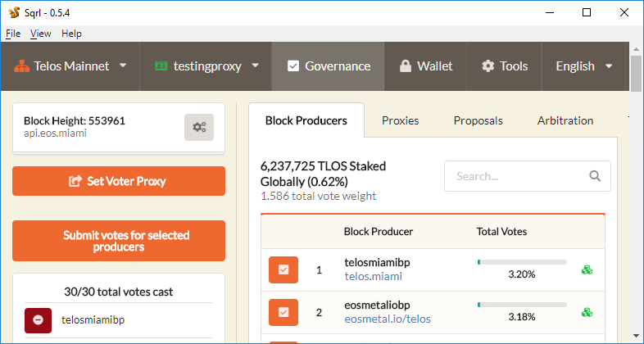Click 1.586 total vote weight text
Viewport: 644px width, 344px height.
(x=318, y=197)
